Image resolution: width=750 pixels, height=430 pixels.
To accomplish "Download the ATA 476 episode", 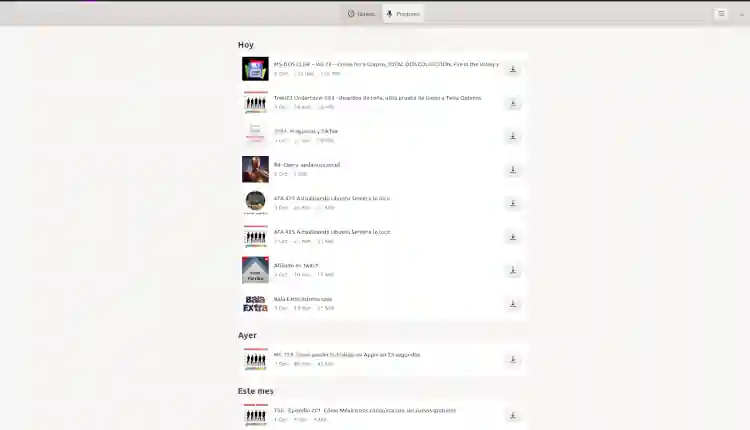I will click(x=513, y=237).
